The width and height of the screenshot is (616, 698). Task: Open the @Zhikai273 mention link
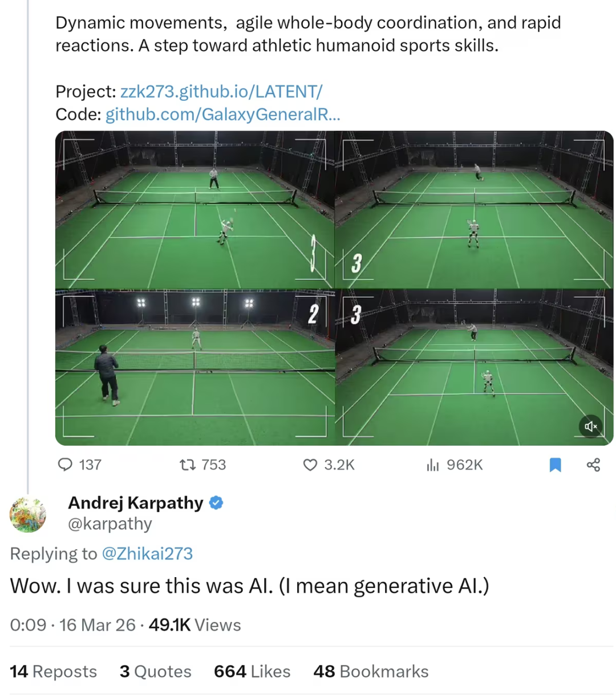[147, 554]
